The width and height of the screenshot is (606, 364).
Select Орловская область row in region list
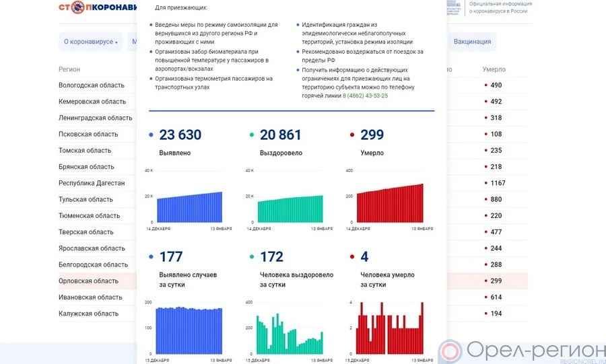89,281
